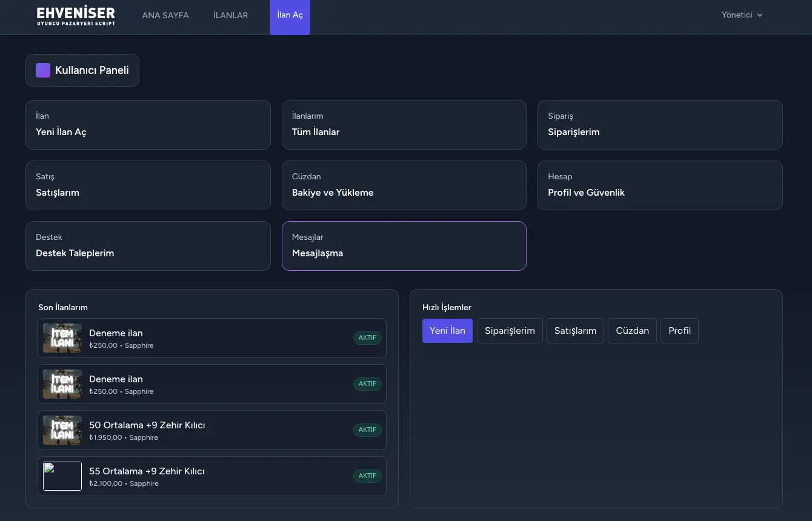Click the Profil quick action button
Image resolution: width=812 pixels, height=521 pixels.
pos(679,331)
